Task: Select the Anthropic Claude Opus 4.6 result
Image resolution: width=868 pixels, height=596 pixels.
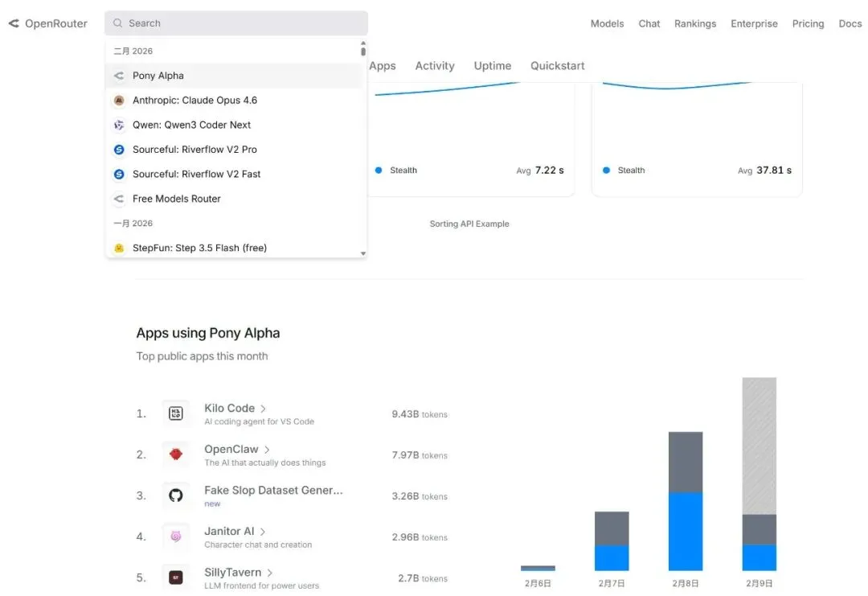Action: tap(235, 101)
